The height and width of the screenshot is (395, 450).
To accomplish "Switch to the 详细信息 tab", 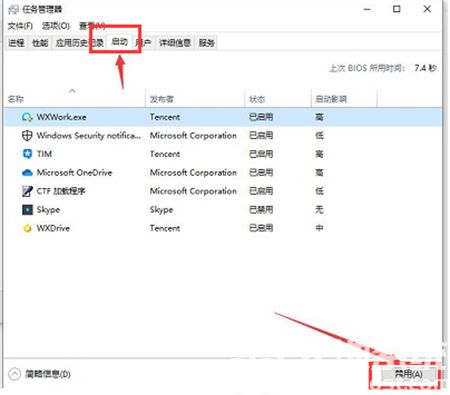I will [175, 43].
